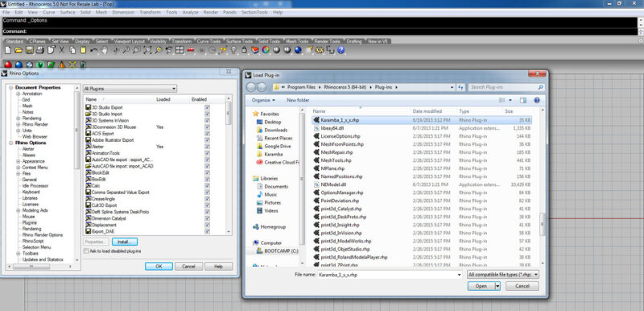
Task: Expand the Annotation tree node
Action: [18, 93]
